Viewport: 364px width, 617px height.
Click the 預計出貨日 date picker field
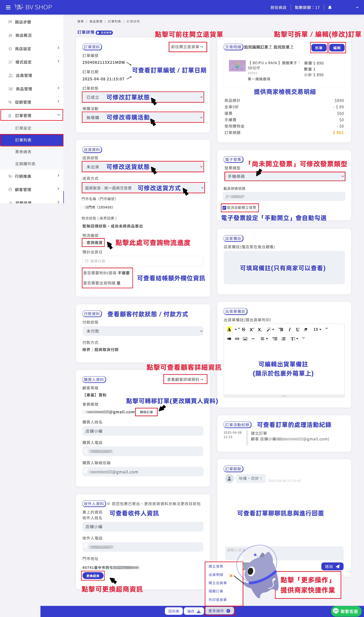(143, 261)
